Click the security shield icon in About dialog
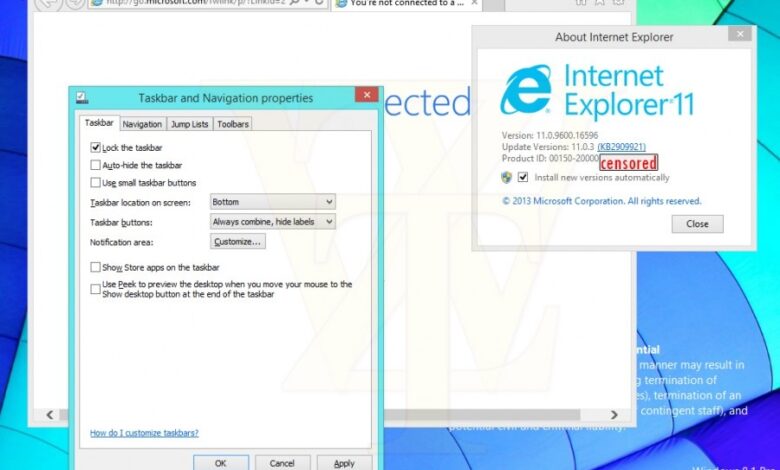 click(506, 178)
